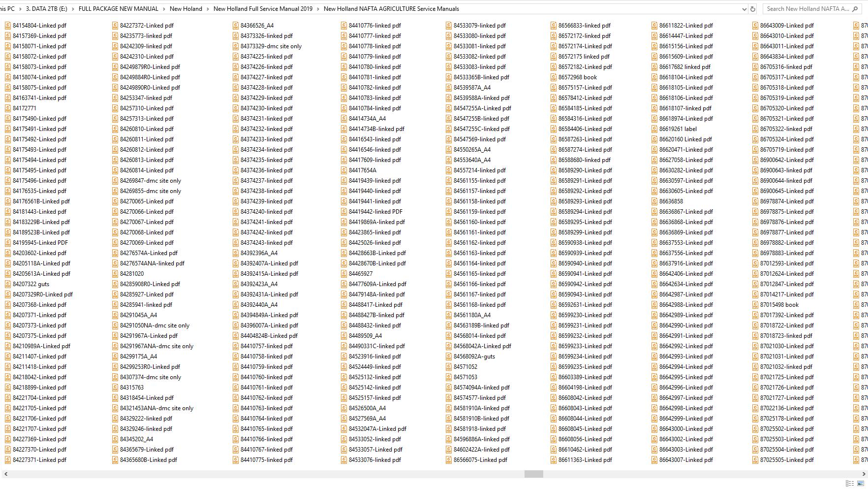Select file name '84404824B-Linked pdf'
The height and width of the screenshot is (489, 868).
click(269, 336)
